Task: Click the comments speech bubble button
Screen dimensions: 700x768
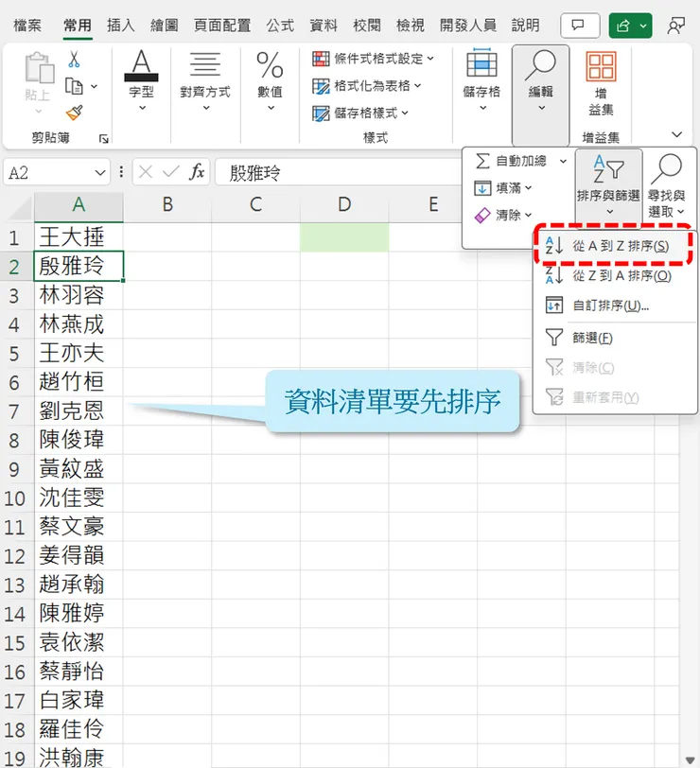Action: coord(579,26)
